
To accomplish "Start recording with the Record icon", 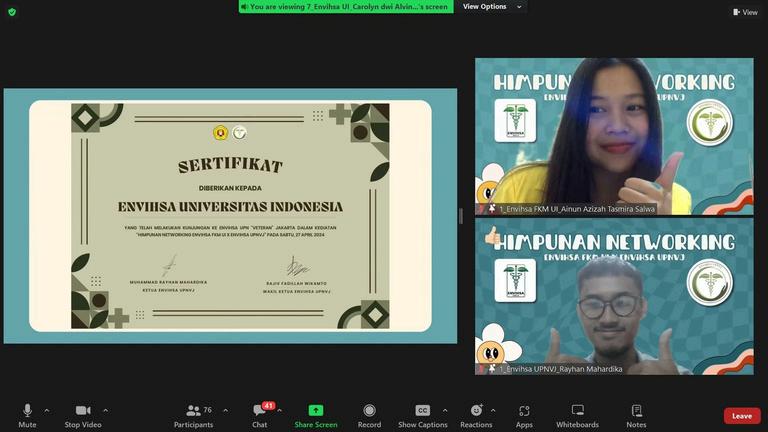I will point(369,410).
